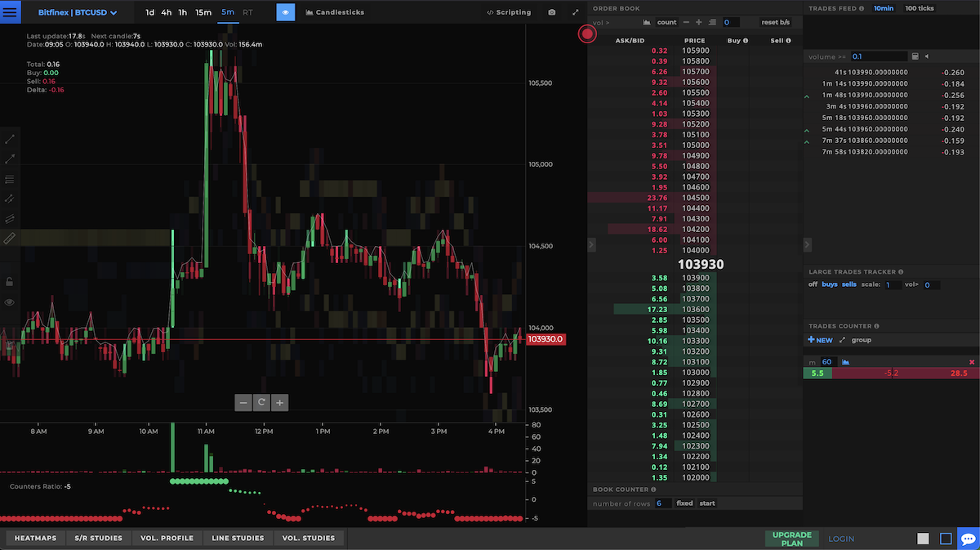Expand chart to fullscreen

pyautogui.click(x=576, y=12)
